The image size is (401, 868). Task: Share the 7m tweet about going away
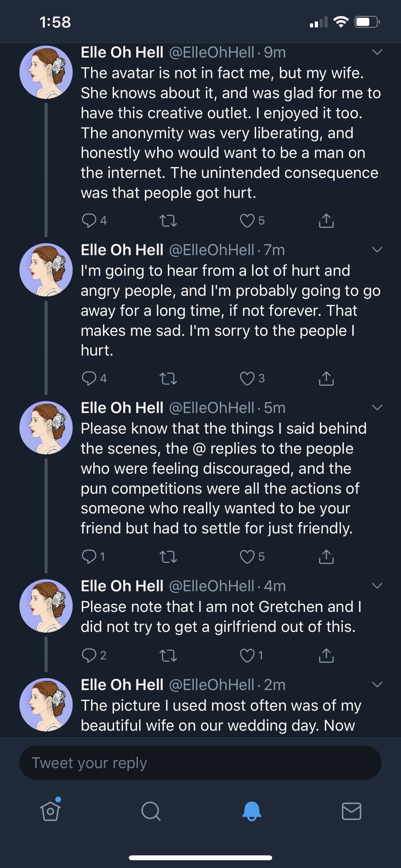coord(326,378)
